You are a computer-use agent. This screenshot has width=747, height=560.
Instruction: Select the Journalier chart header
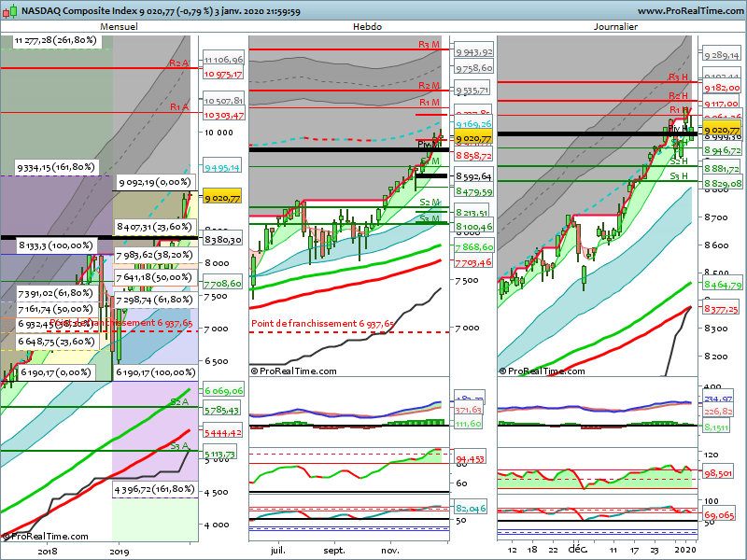(615, 27)
